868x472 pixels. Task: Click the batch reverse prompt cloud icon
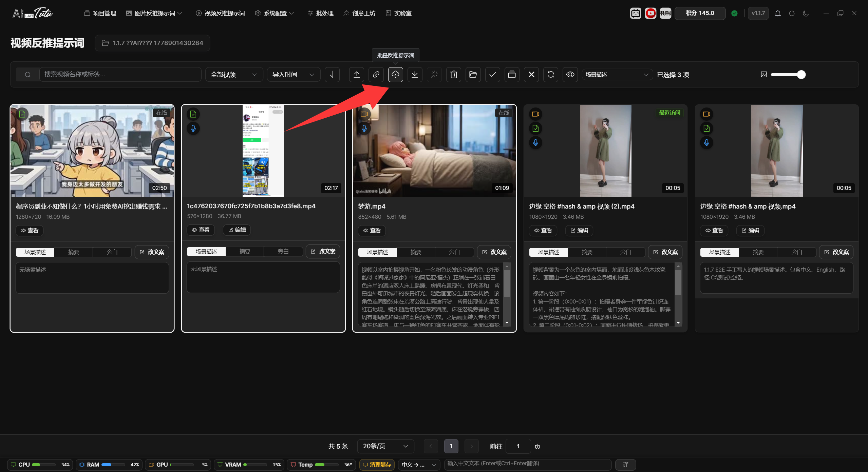coord(395,75)
